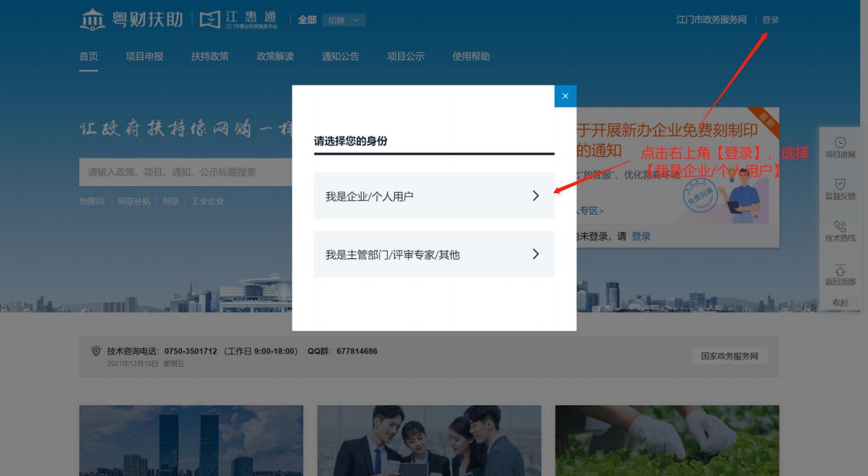Image resolution: width=868 pixels, height=476 pixels.
Task: Open business team thumbnail card
Action: 429,441
